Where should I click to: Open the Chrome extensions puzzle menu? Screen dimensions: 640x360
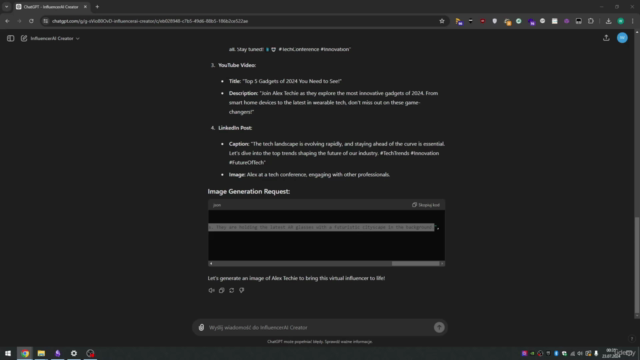pos(591,21)
